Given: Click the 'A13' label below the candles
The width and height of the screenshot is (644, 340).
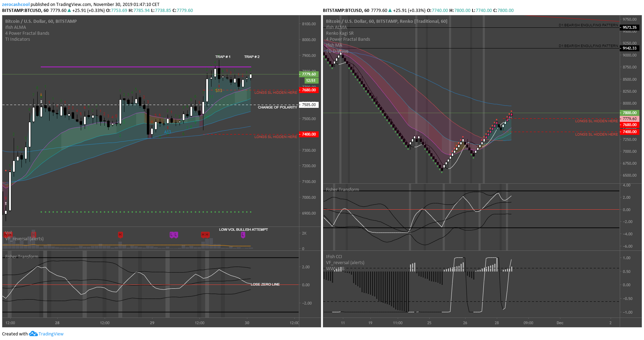Looking at the screenshot, I should tap(168, 132).
